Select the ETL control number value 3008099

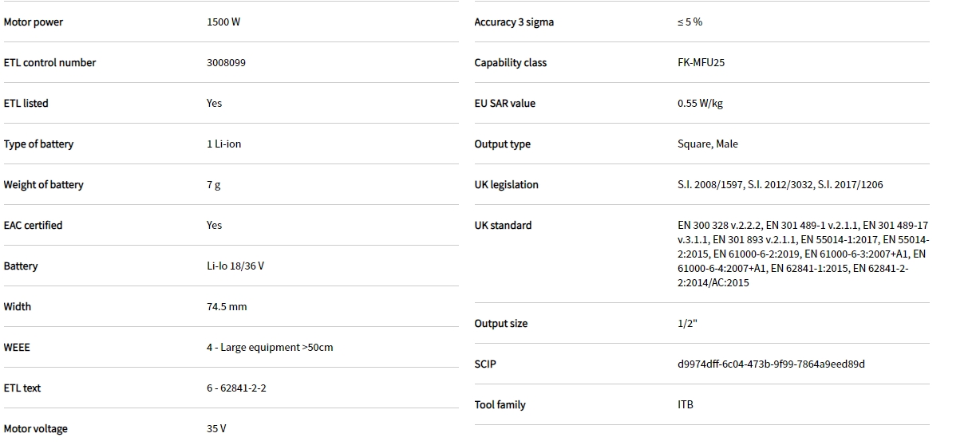tap(226, 63)
